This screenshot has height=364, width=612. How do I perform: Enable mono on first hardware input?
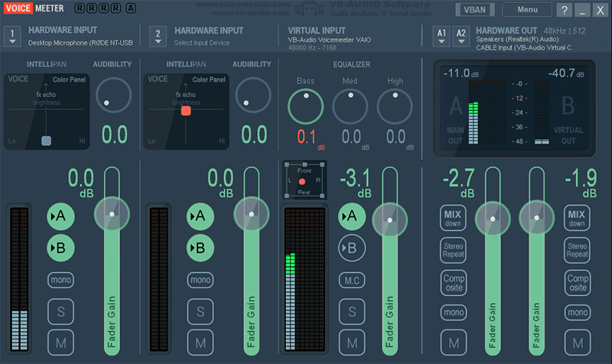[x=61, y=280]
